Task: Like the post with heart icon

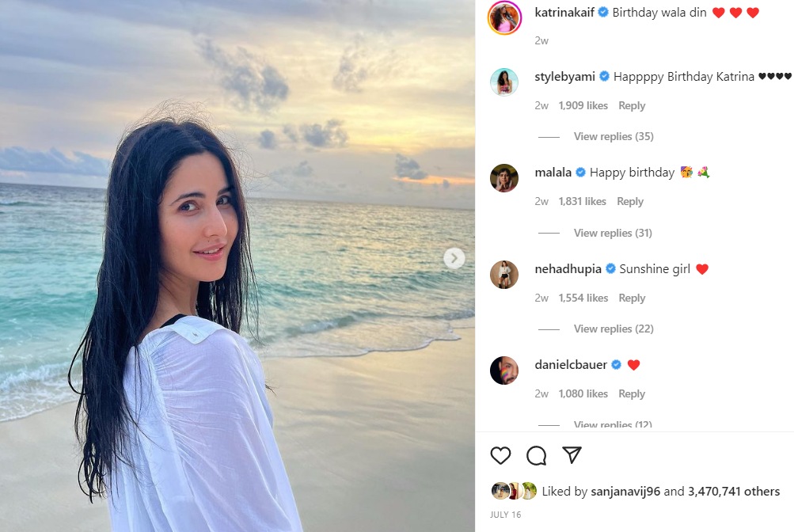Action: tap(500, 455)
